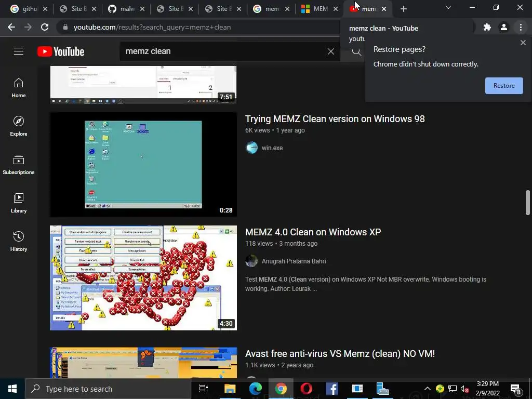Open Opera browser from the taskbar
Viewport: 532px width, 399px height.
click(306, 389)
